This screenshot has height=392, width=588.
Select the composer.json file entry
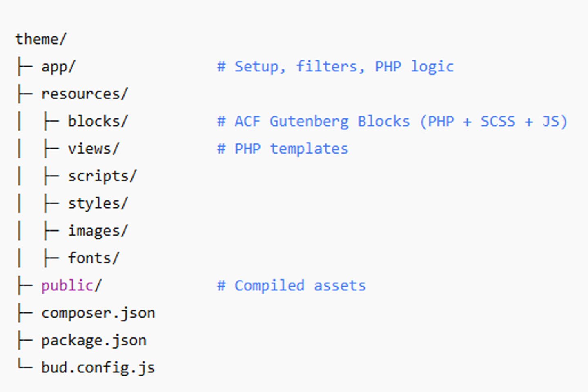tap(98, 313)
